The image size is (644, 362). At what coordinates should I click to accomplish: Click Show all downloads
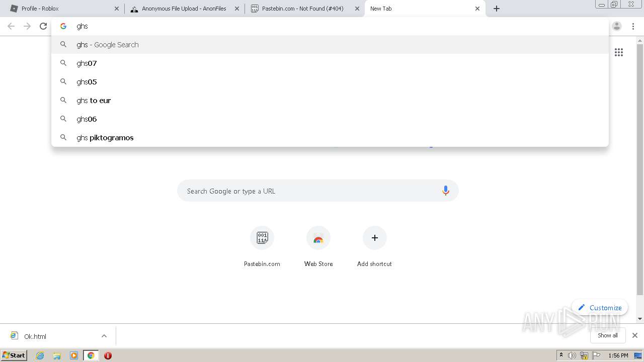coord(607,335)
